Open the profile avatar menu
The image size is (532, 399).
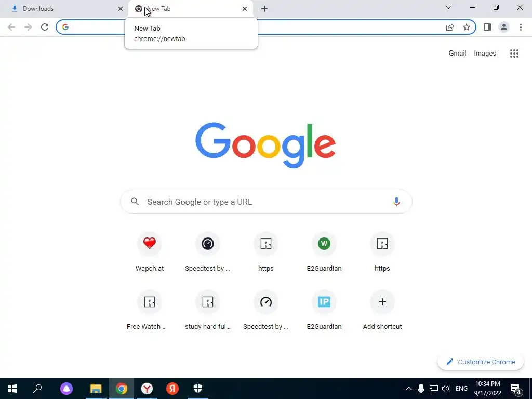(504, 27)
